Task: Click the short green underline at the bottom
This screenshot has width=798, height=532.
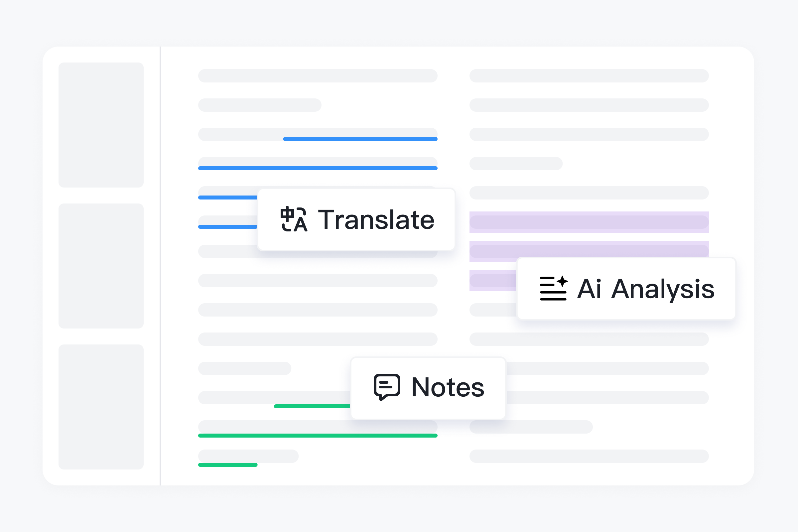Action: tap(228, 465)
